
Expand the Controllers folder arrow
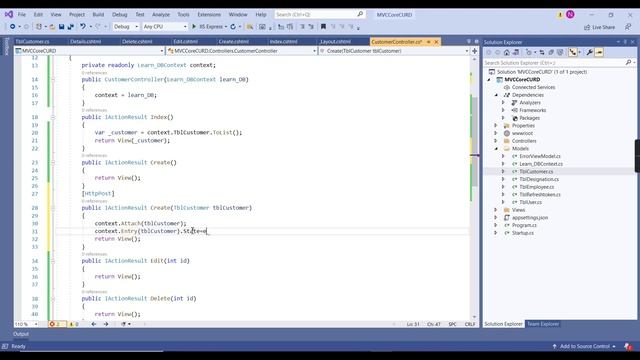[x=496, y=141]
